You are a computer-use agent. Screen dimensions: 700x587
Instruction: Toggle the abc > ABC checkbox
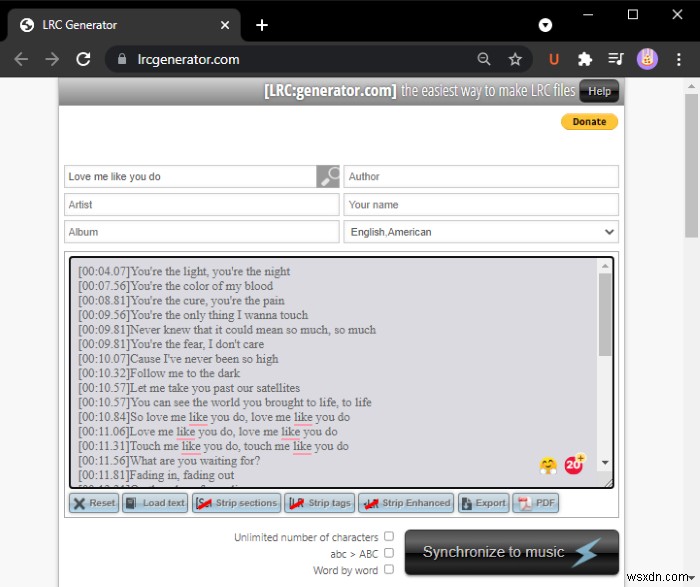pos(389,553)
